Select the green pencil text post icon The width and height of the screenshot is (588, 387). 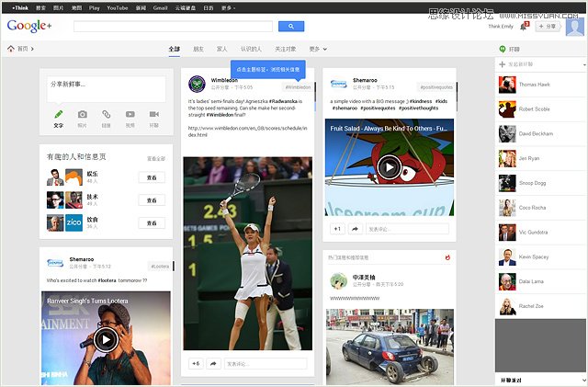point(59,114)
